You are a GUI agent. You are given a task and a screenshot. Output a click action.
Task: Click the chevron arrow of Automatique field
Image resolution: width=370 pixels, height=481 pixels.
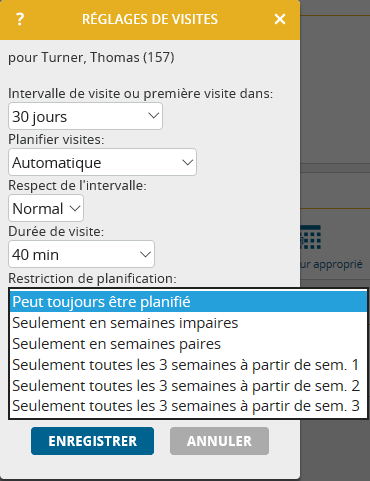pyautogui.click(x=188, y=162)
